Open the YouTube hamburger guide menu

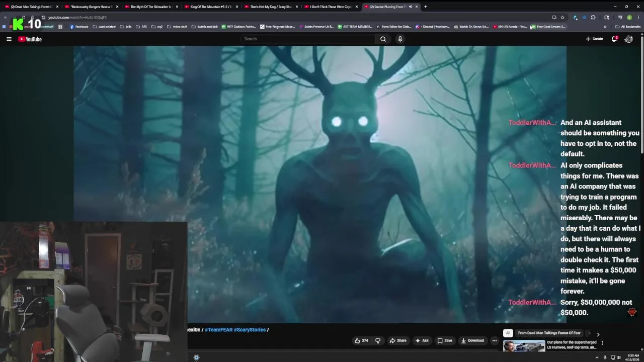[x=9, y=39]
